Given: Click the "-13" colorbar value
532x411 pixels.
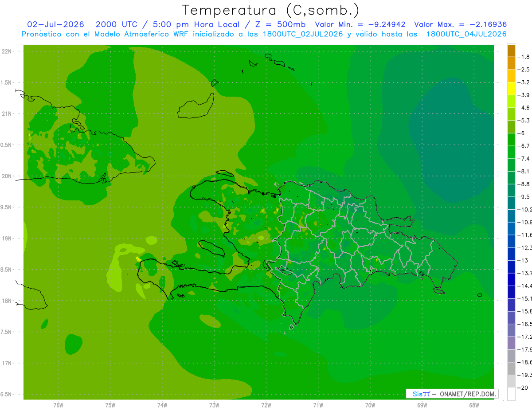Looking at the screenshot, I should (x=522, y=260).
